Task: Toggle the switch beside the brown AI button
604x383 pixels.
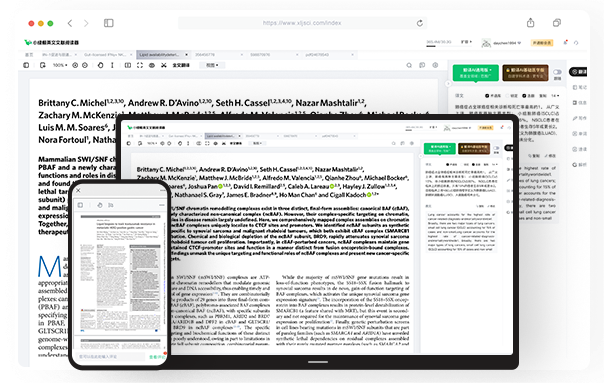Action: [557, 72]
